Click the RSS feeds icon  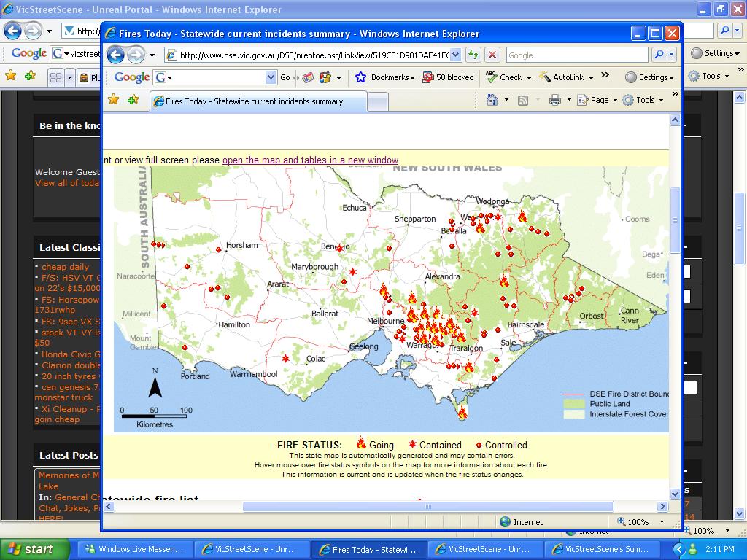[x=522, y=100]
